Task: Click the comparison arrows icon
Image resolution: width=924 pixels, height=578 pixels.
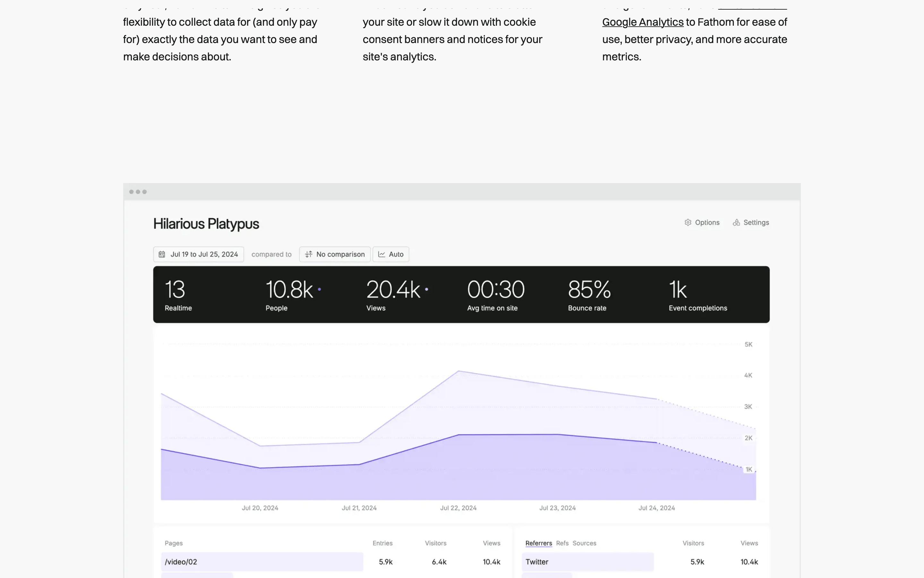Action: pyautogui.click(x=309, y=254)
